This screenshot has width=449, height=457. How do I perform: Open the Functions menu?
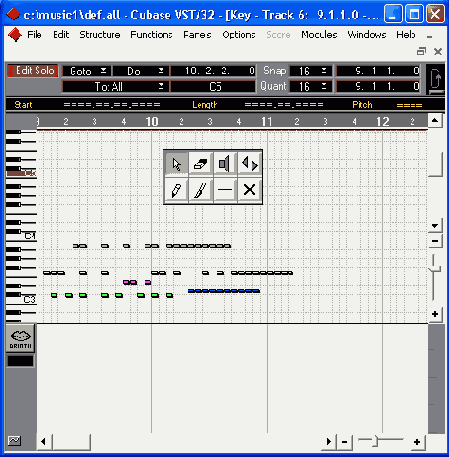coord(151,35)
